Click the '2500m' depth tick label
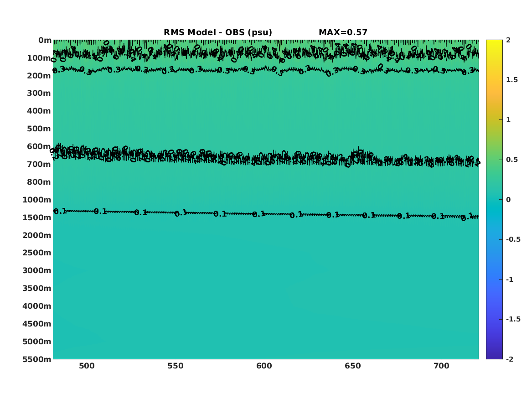Image resolution: width=532 pixels, height=399 pixels. [37, 253]
